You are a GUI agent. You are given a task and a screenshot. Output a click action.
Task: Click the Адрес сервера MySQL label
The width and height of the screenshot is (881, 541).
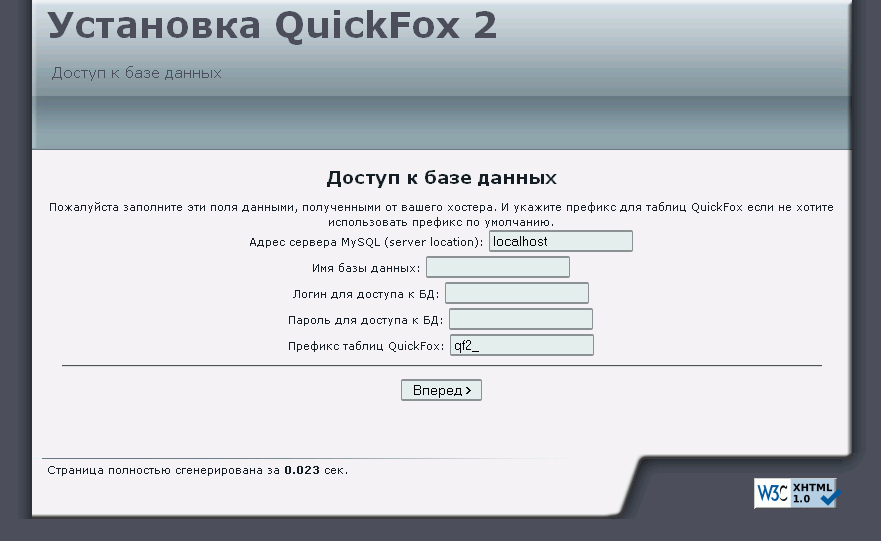point(366,242)
